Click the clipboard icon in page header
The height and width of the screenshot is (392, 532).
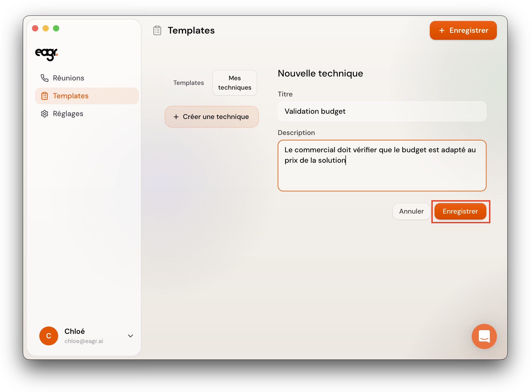(x=157, y=30)
